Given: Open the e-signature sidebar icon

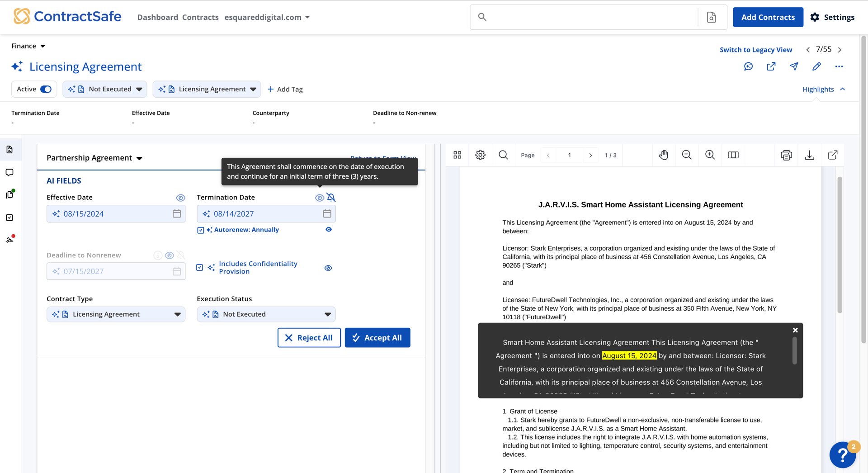Looking at the screenshot, I should tap(9, 240).
